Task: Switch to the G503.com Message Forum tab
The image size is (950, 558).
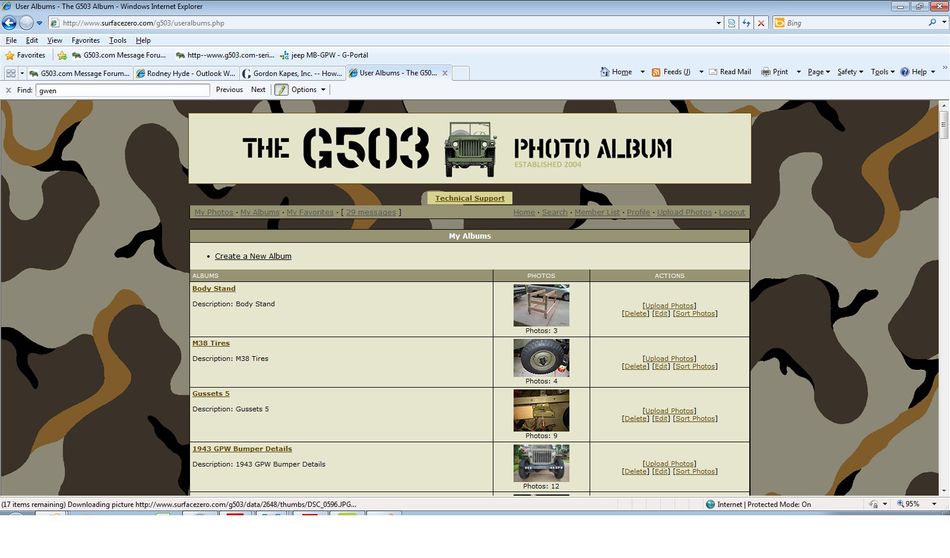Action: pyautogui.click(x=79, y=73)
